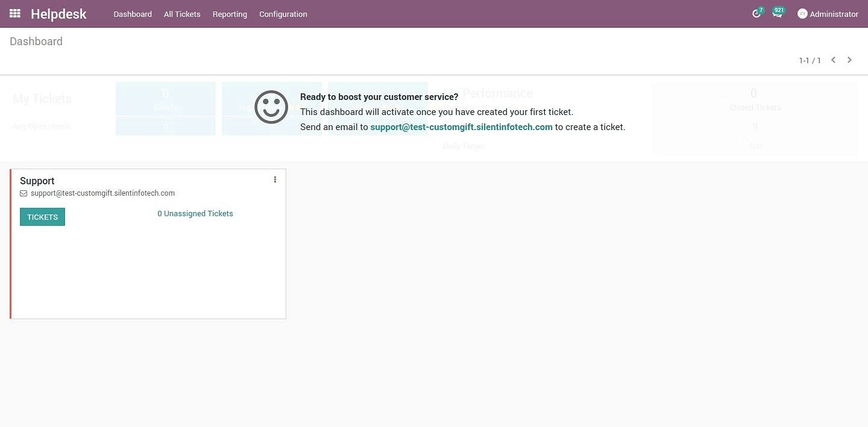868x427 pixels.
Task: Click the Helpdesk app title
Action: [x=58, y=14]
